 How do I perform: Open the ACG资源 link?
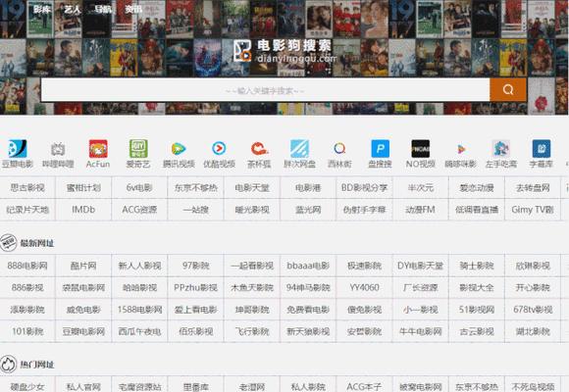click(x=139, y=210)
